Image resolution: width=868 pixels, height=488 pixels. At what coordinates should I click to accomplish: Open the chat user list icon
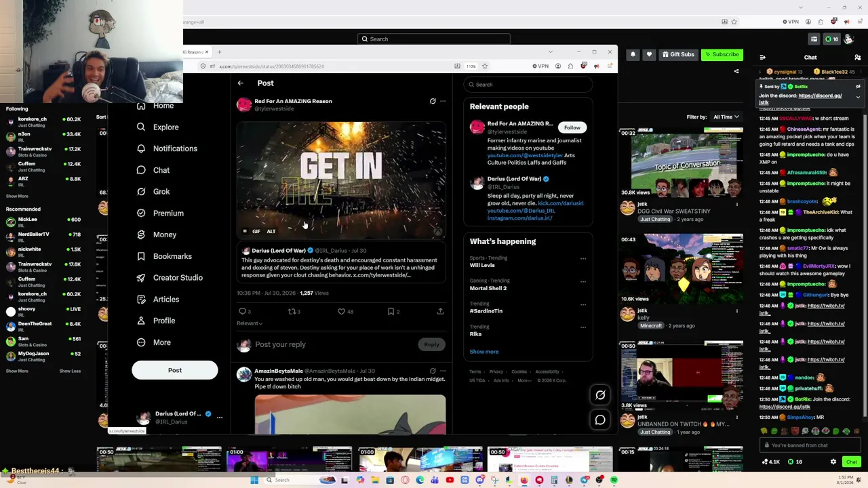pyautogui.click(x=858, y=58)
